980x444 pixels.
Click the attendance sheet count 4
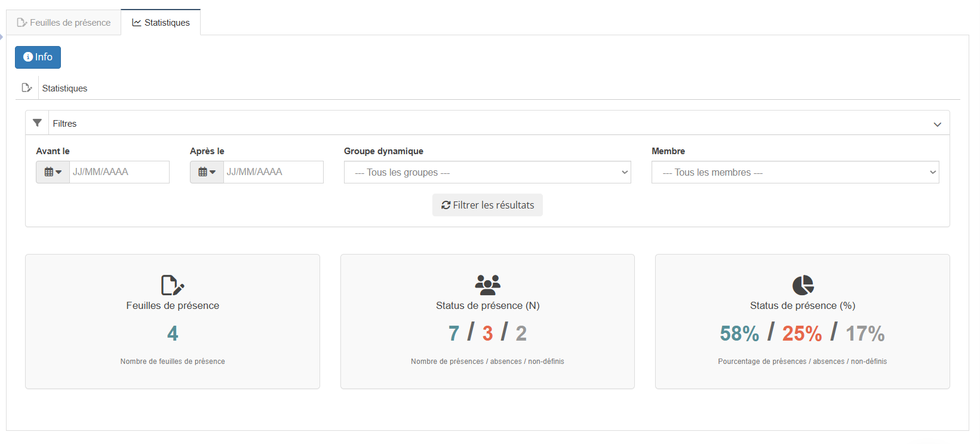click(x=173, y=333)
